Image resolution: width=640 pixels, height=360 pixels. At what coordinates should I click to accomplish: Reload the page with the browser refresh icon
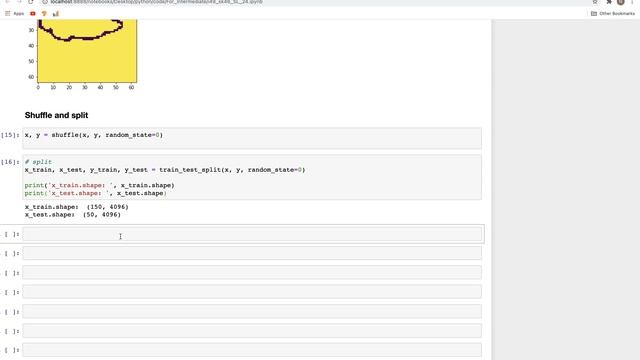coord(31,2)
